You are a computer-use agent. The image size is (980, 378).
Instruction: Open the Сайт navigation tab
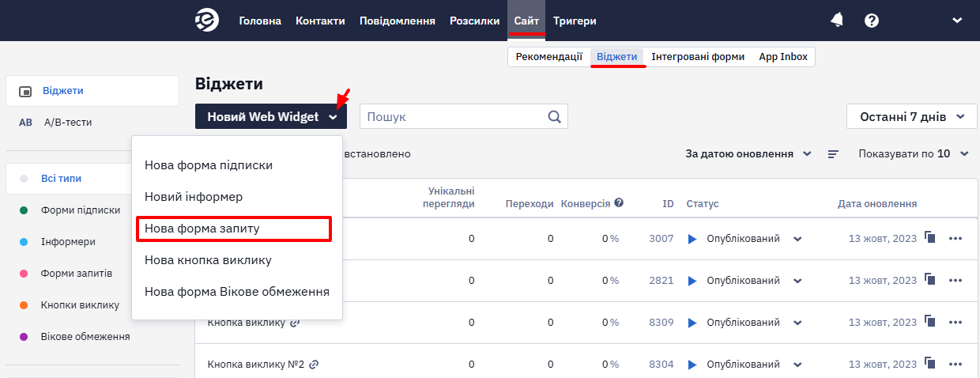(x=526, y=21)
